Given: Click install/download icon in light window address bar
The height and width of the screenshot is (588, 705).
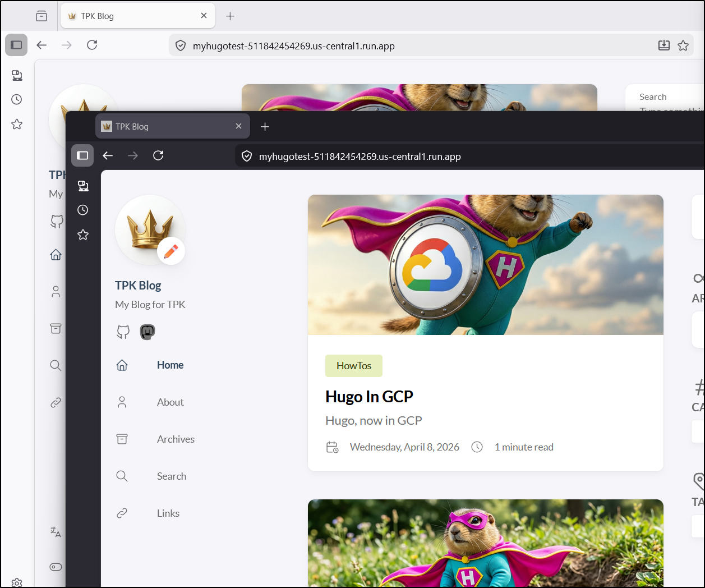Looking at the screenshot, I should coord(663,45).
